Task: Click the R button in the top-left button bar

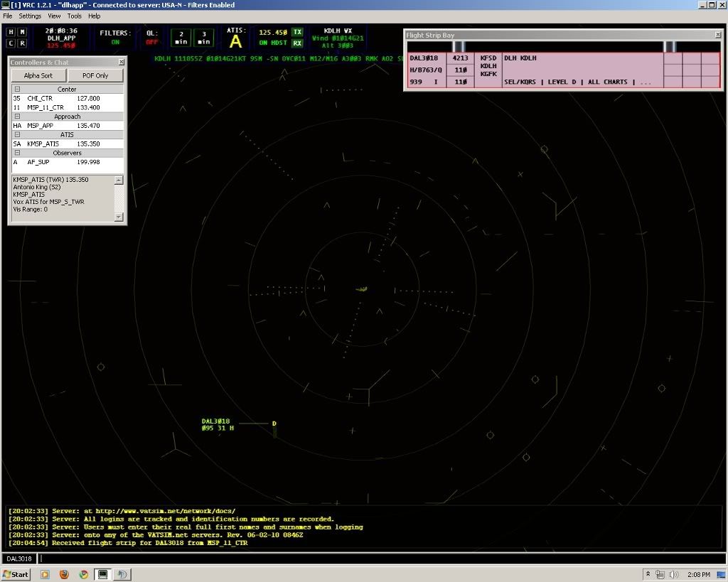Action: pyautogui.click(x=22, y=43)
